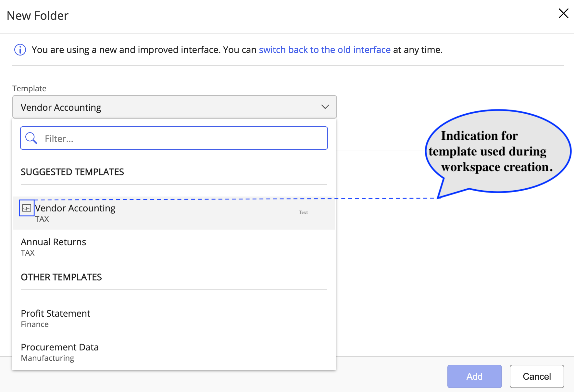Click the New Folder dialog title
This screenshot has width=574, height=392.
38,16
